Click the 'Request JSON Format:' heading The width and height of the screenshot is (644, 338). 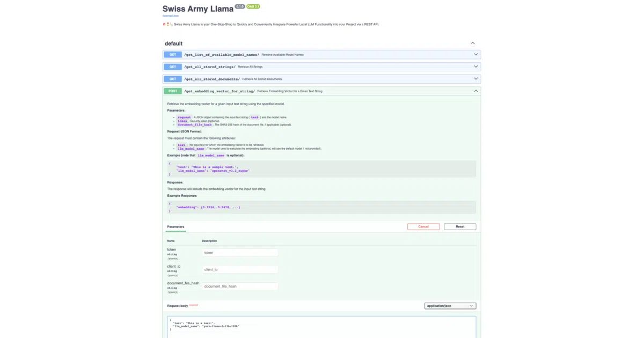pos(185,131)
